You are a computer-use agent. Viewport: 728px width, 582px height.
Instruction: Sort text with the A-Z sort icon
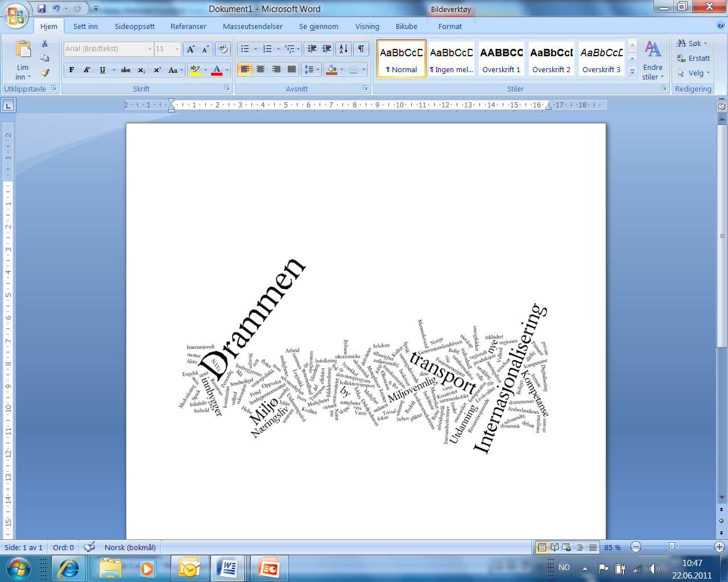pos(344,49)
